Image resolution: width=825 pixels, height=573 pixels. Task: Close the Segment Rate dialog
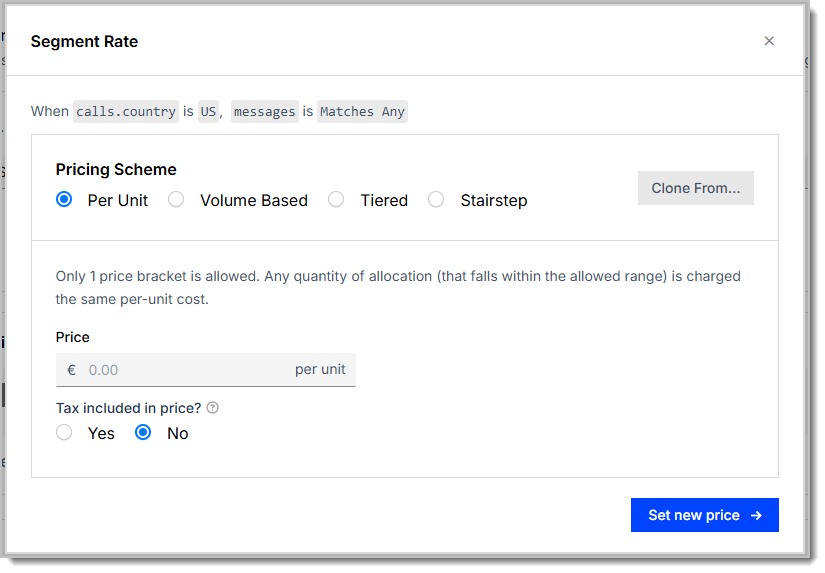click(769, 41)
